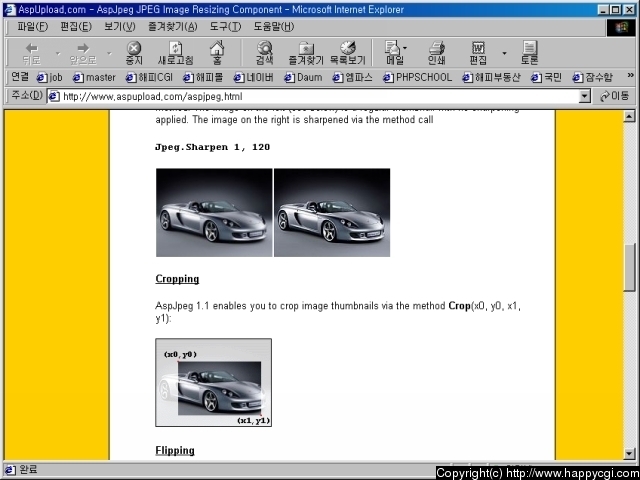The width and height of the screenshot is (640, 480).
Task: Open the 파일(F) menu
Action: tap(32, 27)
